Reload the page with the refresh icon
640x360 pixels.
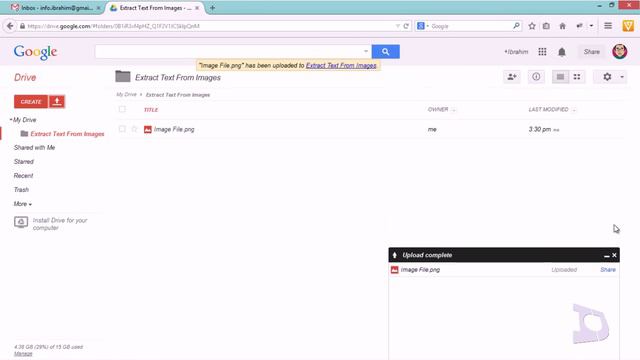tap(406, 26)
